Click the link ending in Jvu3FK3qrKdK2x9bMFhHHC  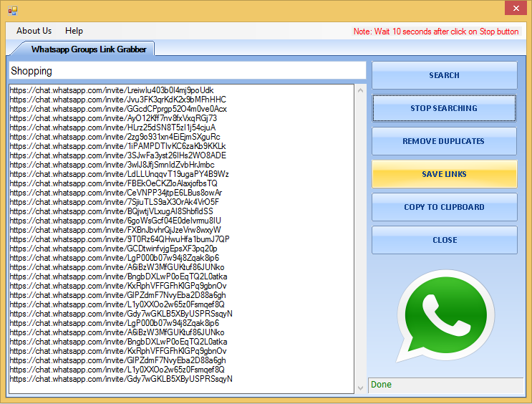tap(117, 100)
